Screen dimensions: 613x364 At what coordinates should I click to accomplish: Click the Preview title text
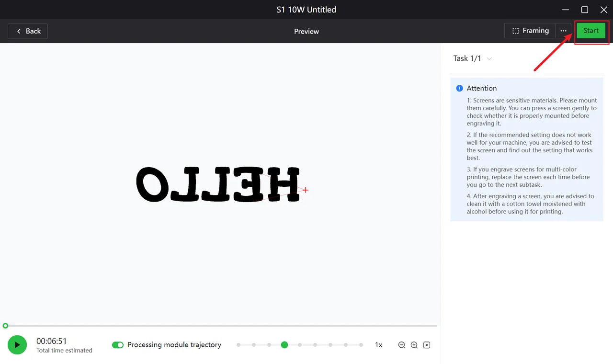point(306,31)
